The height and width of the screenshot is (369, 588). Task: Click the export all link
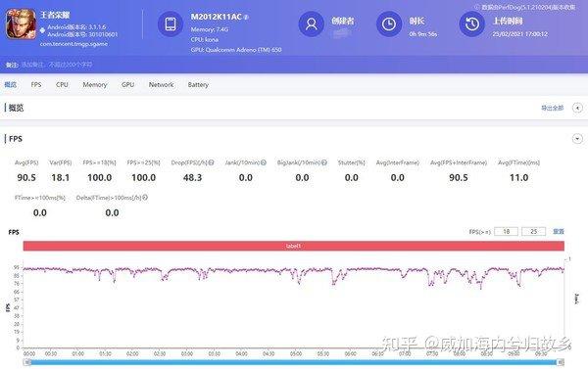click(x=553, y=108)
